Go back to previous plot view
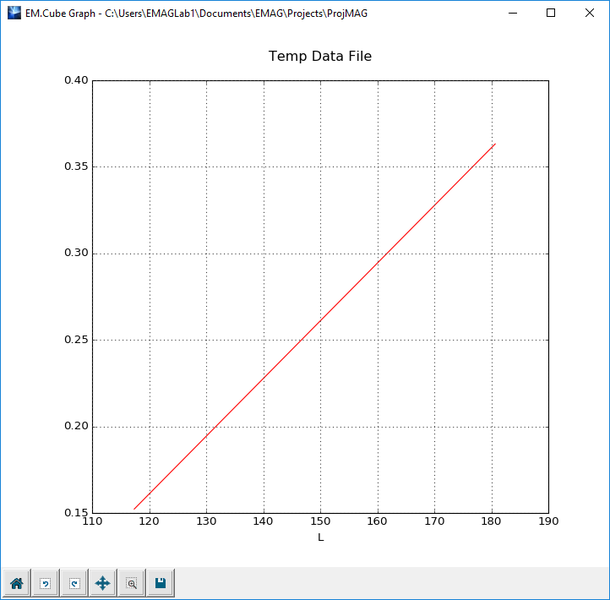This screenshot has height=600, width=610. coord(45,582)
